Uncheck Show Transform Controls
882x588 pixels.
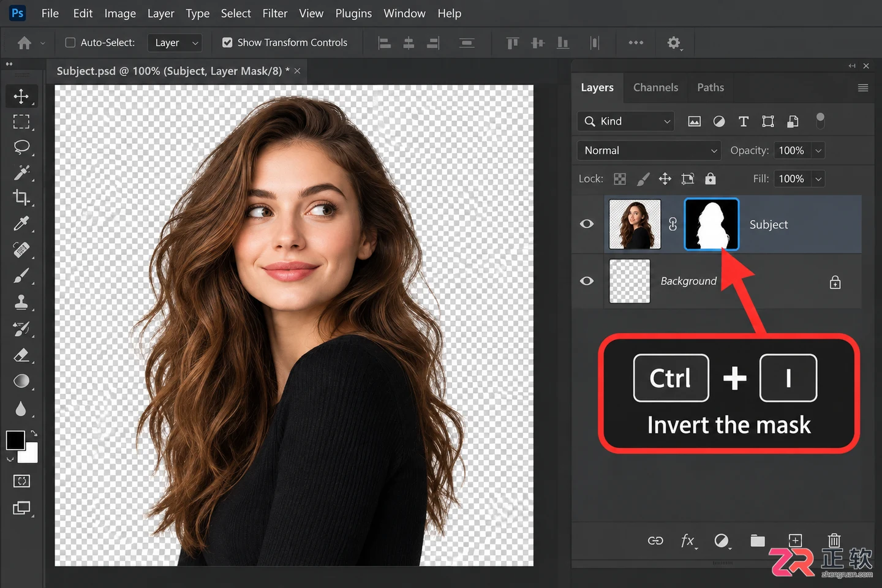[227, 42]
